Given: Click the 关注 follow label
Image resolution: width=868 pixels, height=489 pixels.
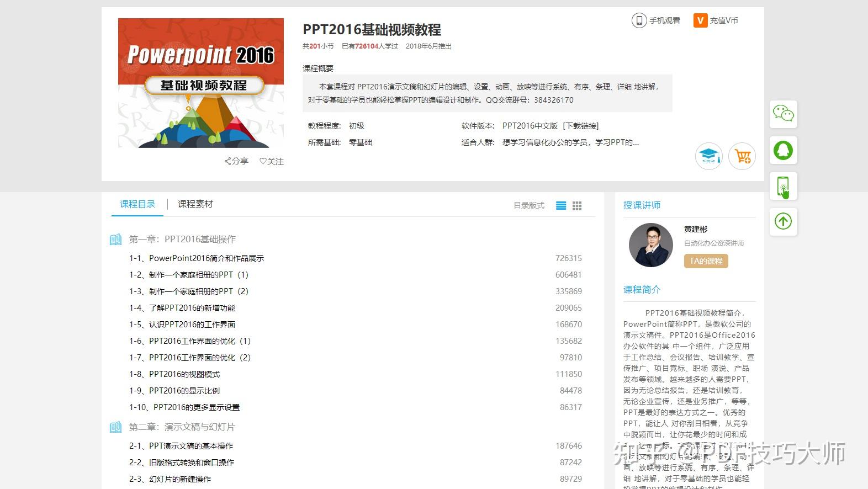Looking at the screenshot, I should [276, 161].
